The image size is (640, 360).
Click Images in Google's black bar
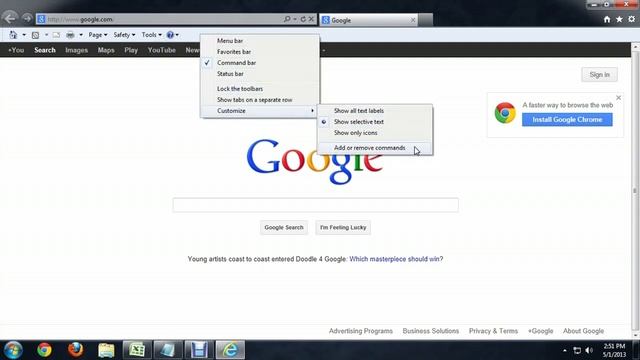tap(76, 50)
